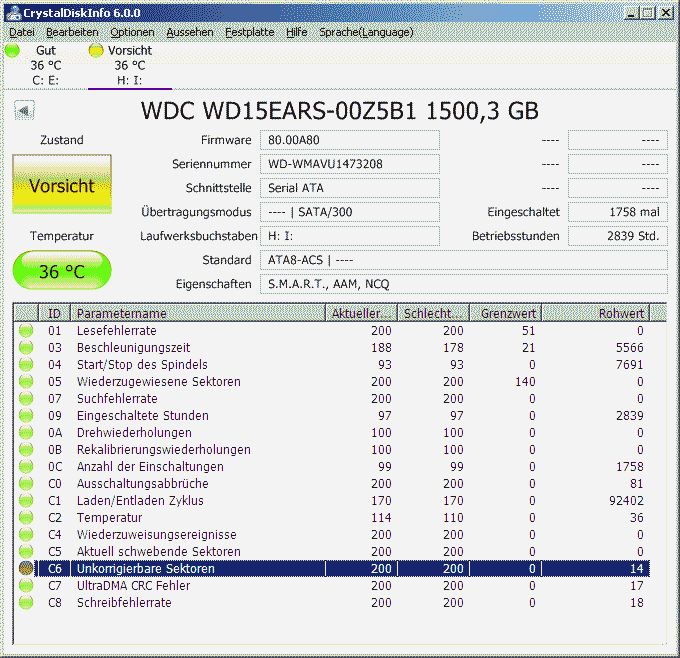Image resolution: width=680 pixels, height=658 pixels.
Task: Select the Vorsicht disk H: I: tab
Action: coord(130,65)
